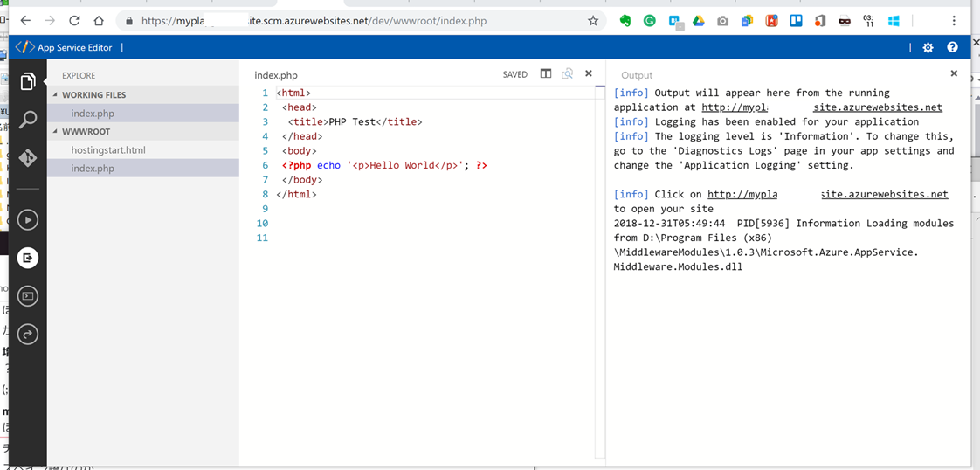
Task: Click line number 11 in the gutter
Action: 262,238
